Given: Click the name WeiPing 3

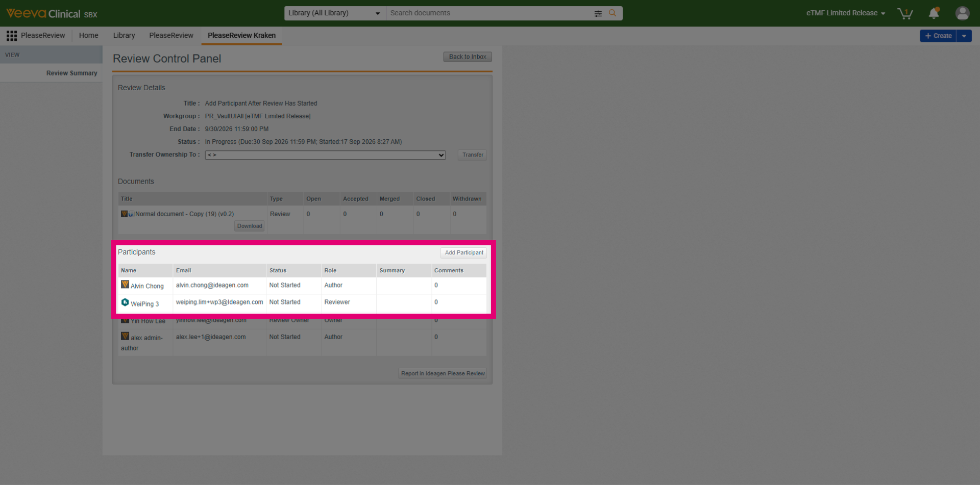Looking at the screenshot, I should [145, 304].
